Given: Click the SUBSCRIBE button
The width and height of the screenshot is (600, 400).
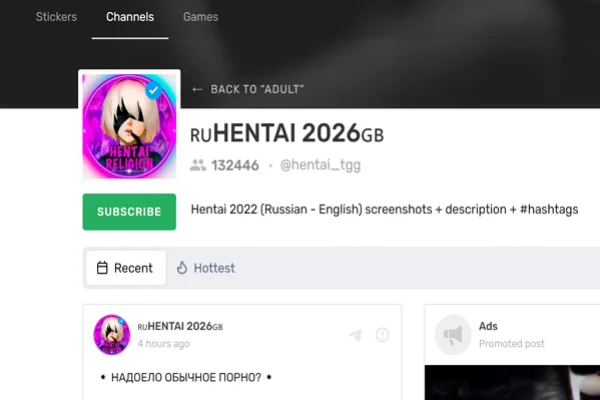Looking at the screenshot, I should point(129,212).
